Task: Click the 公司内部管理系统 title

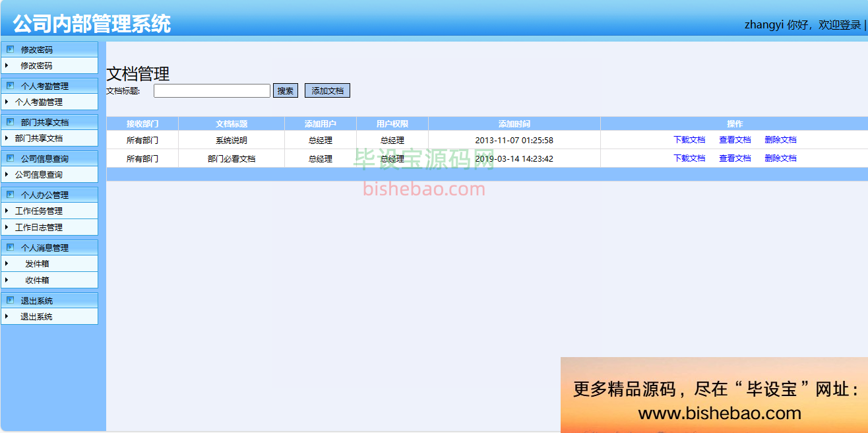Action: pyautogui.click(x=92, y=24)
